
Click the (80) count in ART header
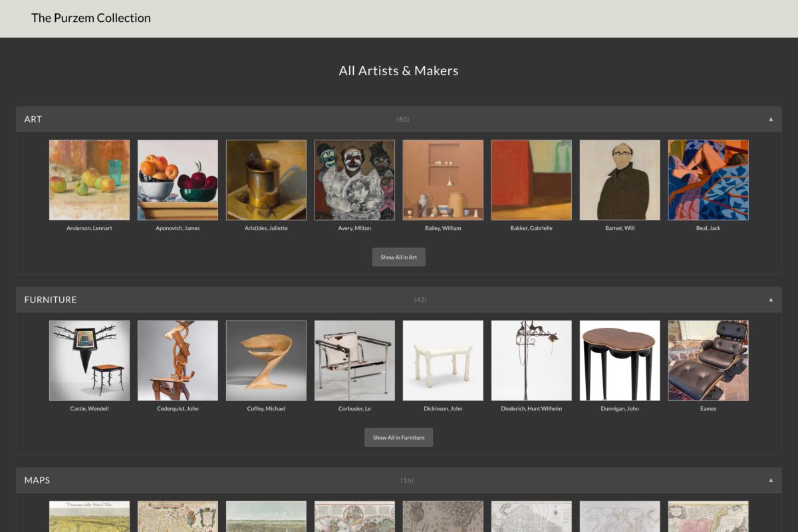point(403,120)
